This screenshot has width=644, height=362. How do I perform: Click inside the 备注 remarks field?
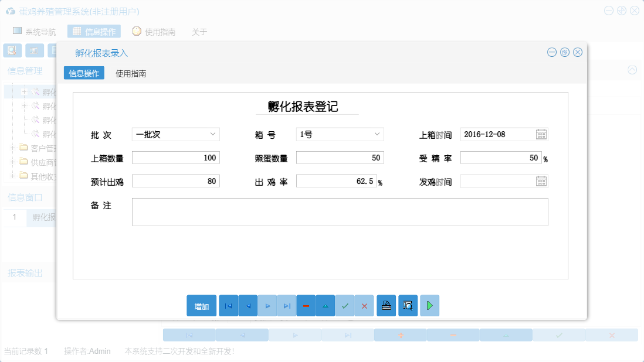(x=340, y=211)
